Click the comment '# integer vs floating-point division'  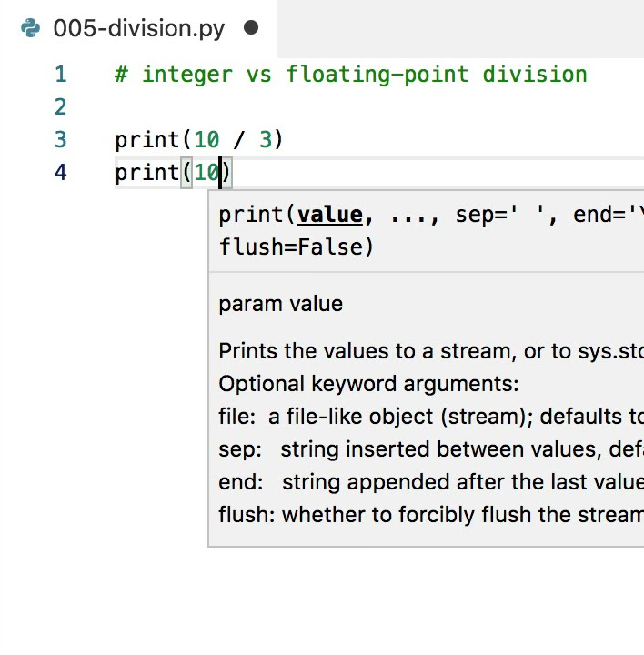click(351, 75)
